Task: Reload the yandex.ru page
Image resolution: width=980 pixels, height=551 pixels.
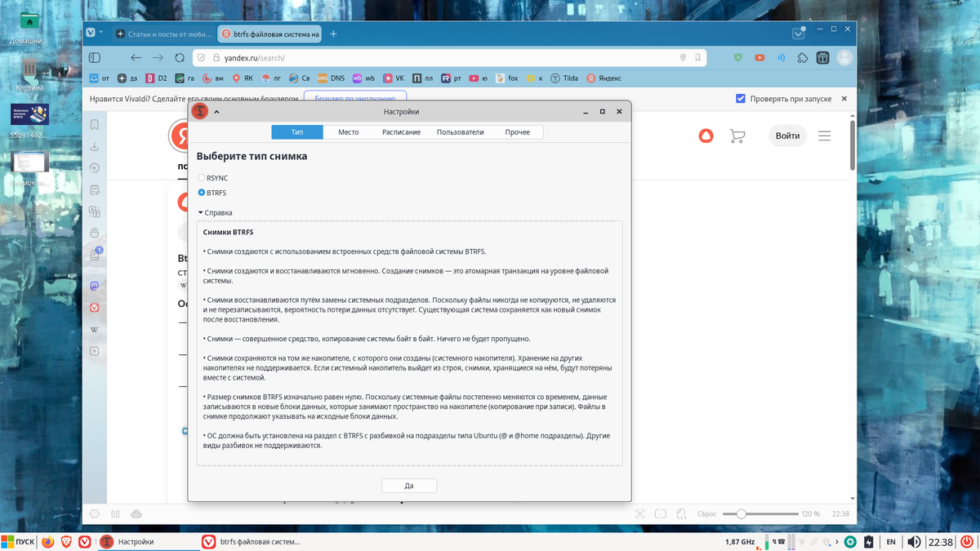Action: pos(180,58)
